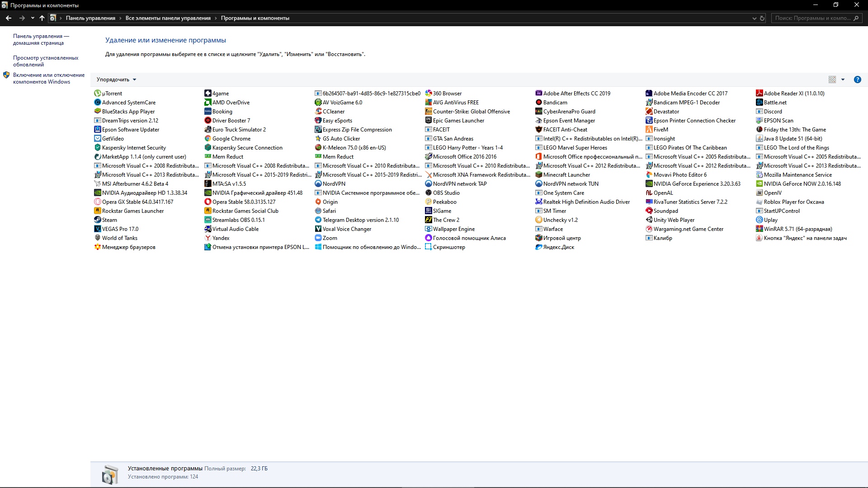868x488 pixels.
Task: Click the Adobe After Effects CC 2019 icon
Action: [538, 94]
